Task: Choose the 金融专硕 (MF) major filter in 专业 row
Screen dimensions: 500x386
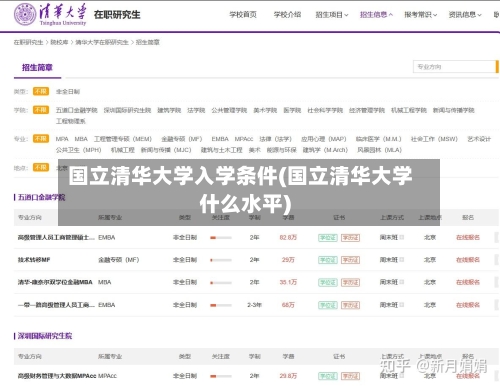Action: point(182,139)
